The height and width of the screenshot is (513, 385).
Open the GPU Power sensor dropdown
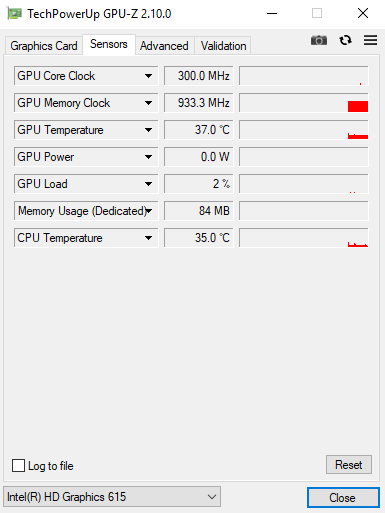pos(86,157)
